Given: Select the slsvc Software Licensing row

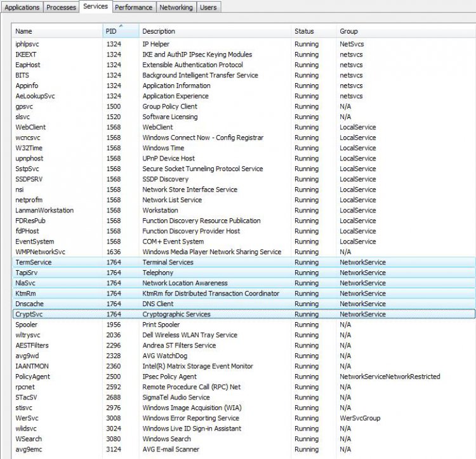Looking at the screenshot, I should 244,117.
